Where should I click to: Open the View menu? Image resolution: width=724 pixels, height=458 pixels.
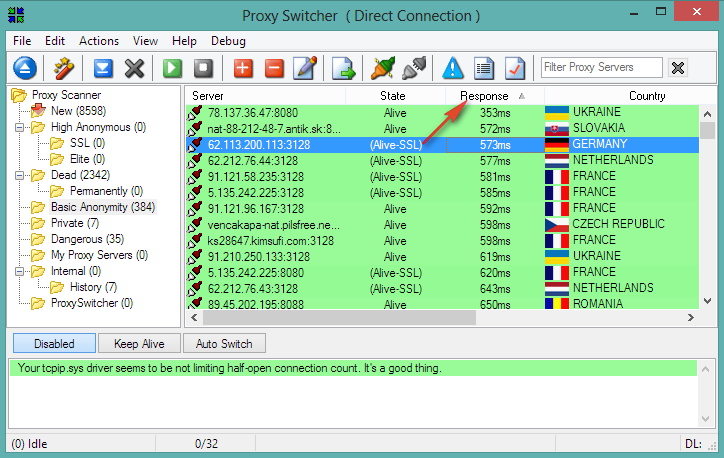[x=145, y=41]
